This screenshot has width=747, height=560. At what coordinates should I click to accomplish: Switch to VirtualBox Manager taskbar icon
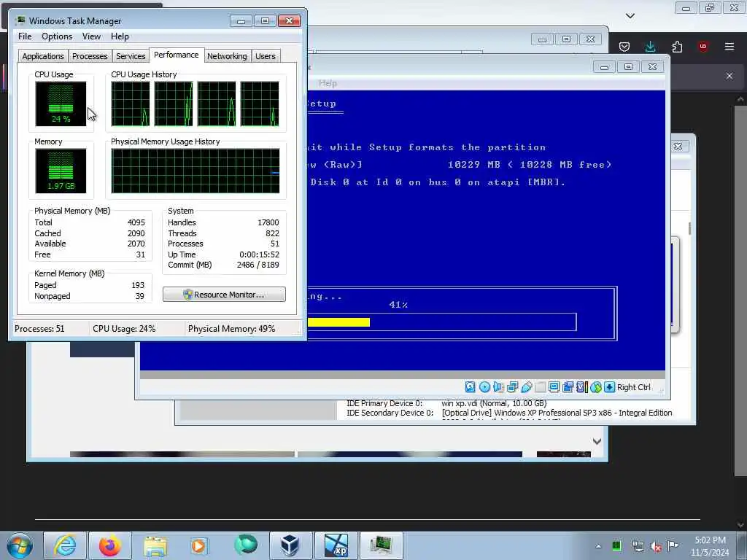[290, 545]
